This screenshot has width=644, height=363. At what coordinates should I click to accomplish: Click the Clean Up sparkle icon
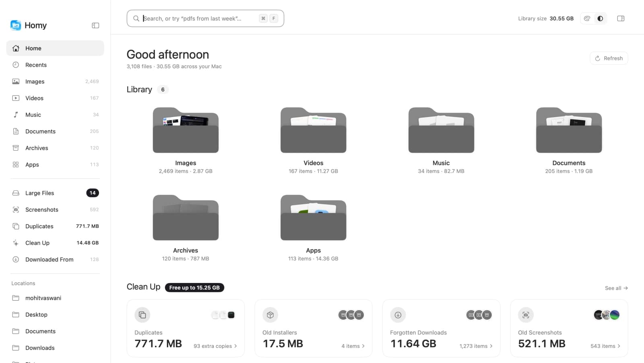click(x=16, y=243)
